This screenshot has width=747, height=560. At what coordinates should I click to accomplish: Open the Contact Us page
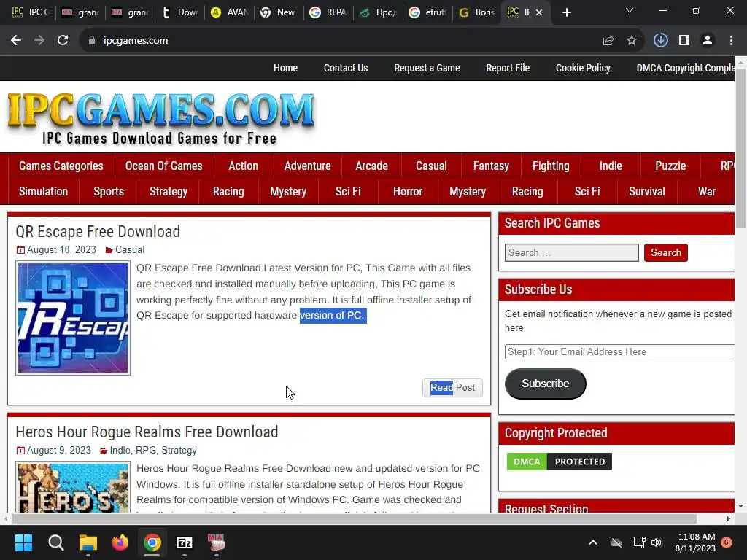(x=345, y=68)
